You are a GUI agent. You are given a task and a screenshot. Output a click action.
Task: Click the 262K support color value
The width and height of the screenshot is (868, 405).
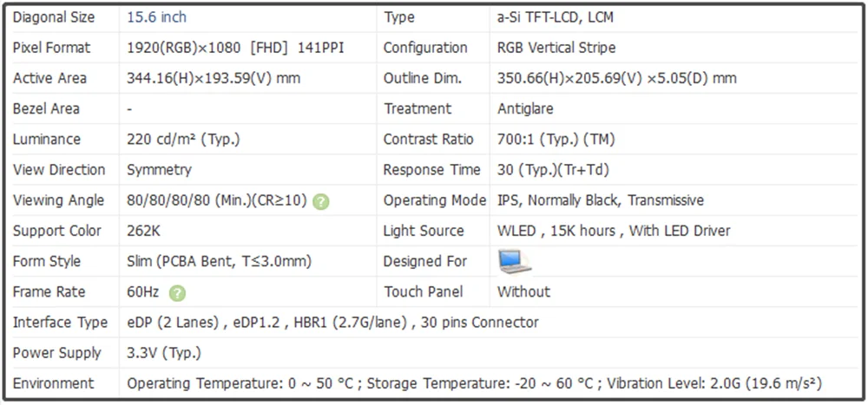click(x=144, y=231)
